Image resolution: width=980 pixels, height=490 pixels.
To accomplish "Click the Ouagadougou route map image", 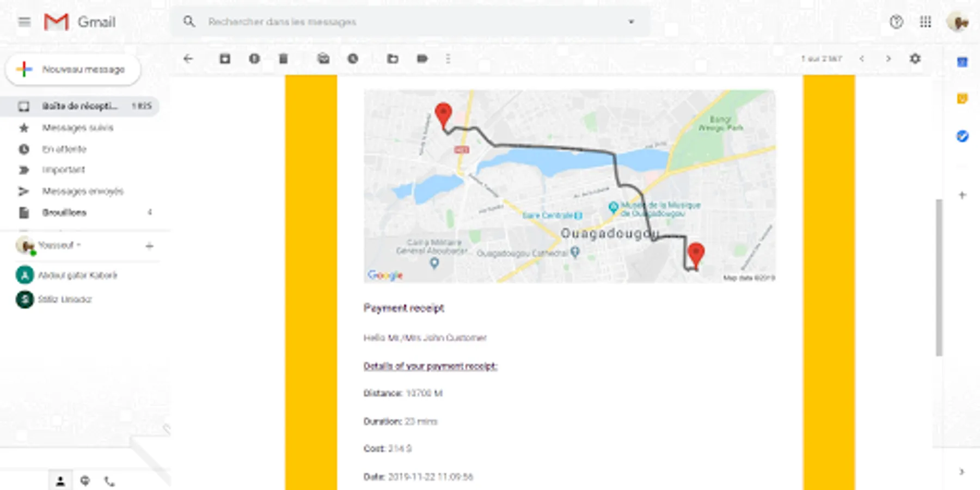I will [x=569, y=186].
